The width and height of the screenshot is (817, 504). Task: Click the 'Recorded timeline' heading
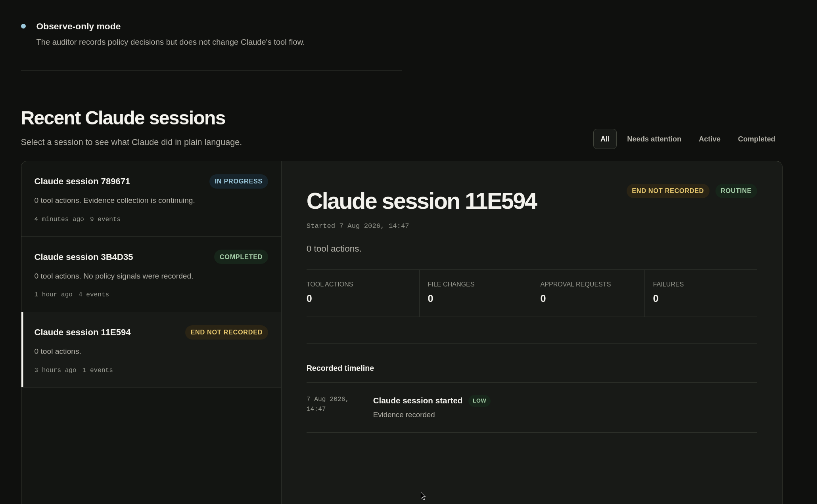(340, 368)
